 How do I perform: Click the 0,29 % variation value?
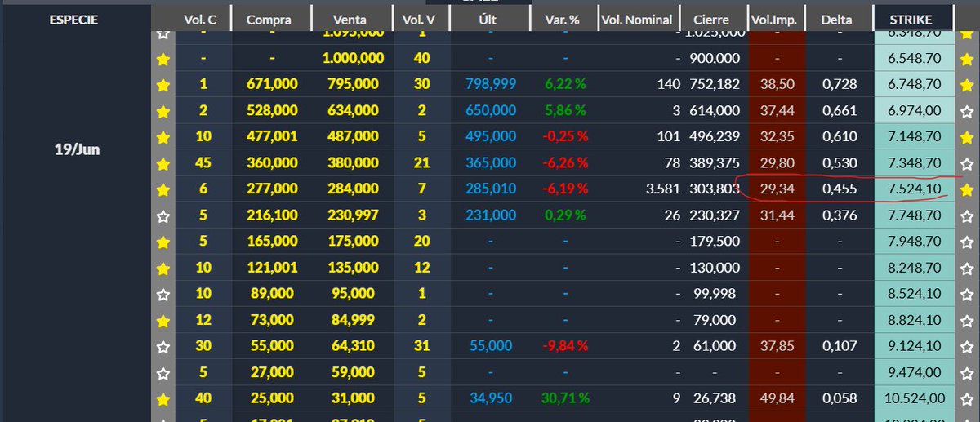point(566,215)
